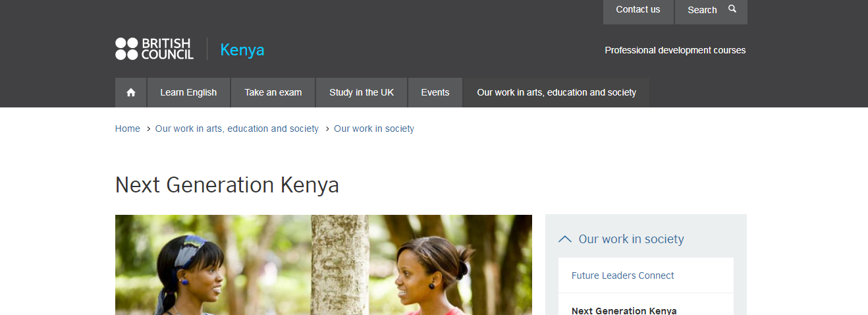Image resolution: width=868 pixels, height=315 pixels.
Task: Select Our work in arts navigation tab
Action: pos(556,93)
